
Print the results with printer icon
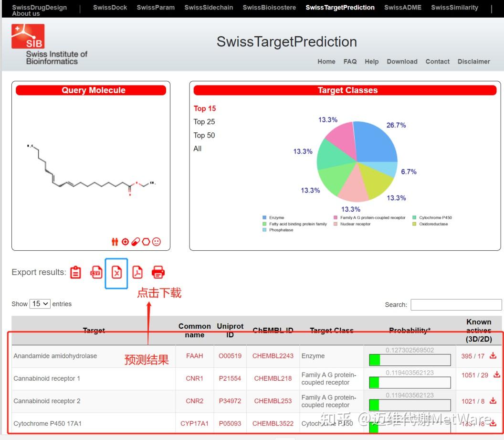tap(158, 272)
